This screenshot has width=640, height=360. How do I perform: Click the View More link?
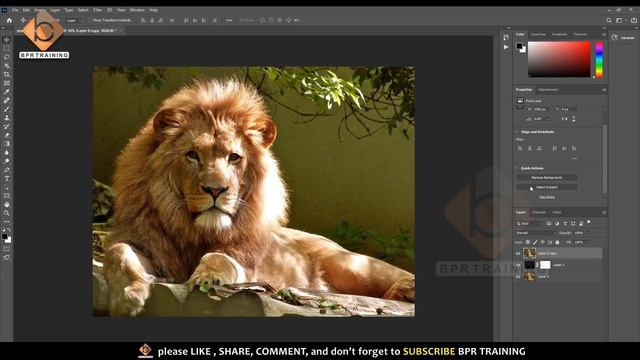pyautogui.click(x=547, y=197)
